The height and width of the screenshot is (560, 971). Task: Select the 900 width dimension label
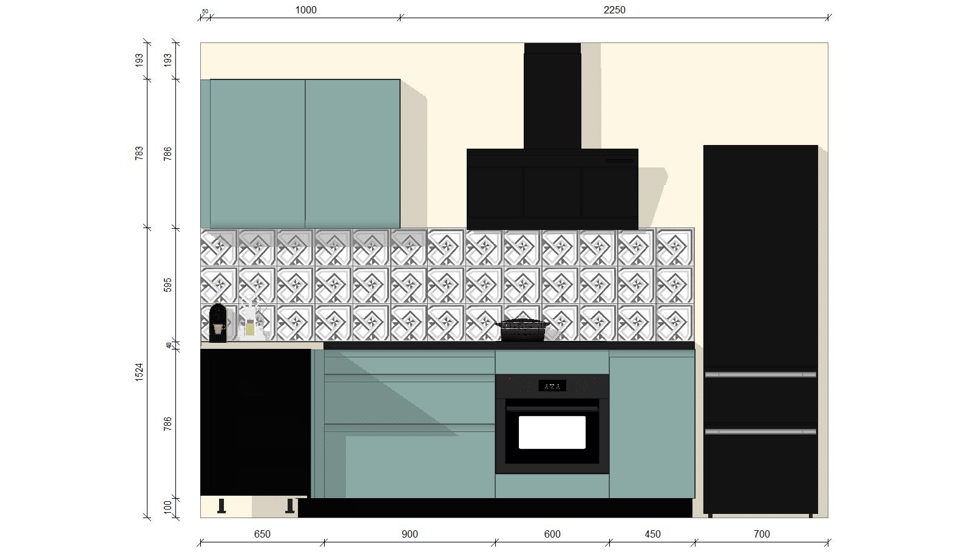[x=410, y=534]
